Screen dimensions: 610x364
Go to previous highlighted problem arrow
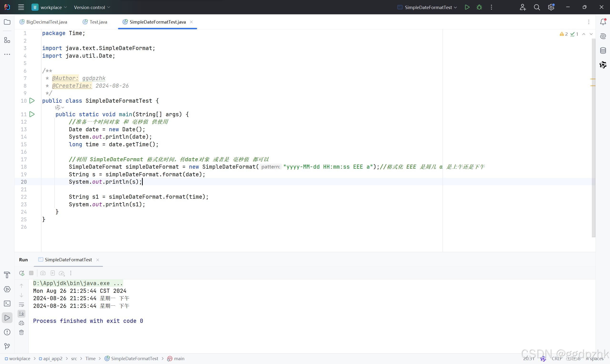tap(584, 34)
